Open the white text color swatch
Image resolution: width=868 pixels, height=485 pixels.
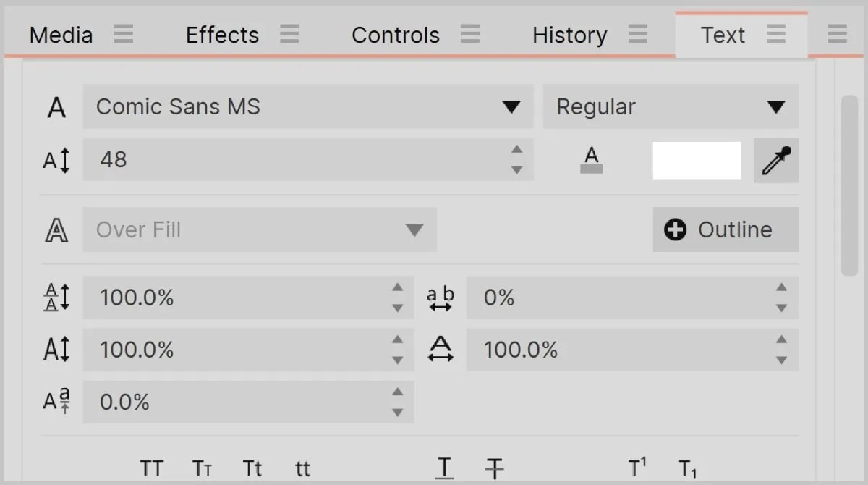(x=697, y=160)
